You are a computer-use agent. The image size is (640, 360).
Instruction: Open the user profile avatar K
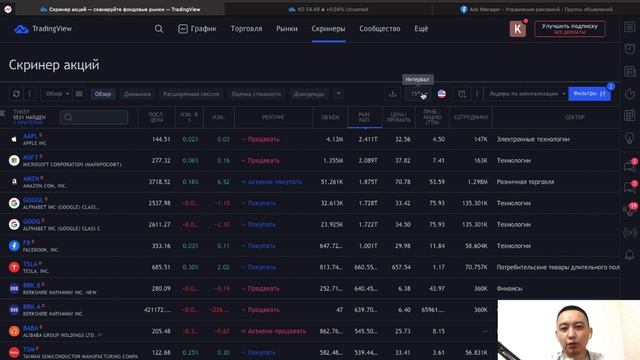point(518,29)
